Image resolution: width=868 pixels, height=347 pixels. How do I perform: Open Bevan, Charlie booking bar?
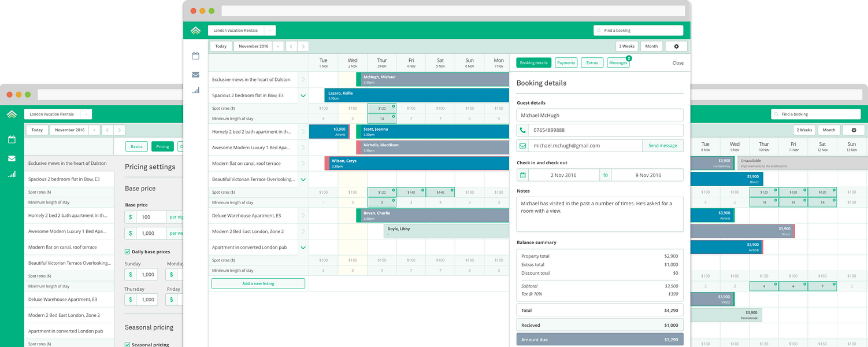433,216
